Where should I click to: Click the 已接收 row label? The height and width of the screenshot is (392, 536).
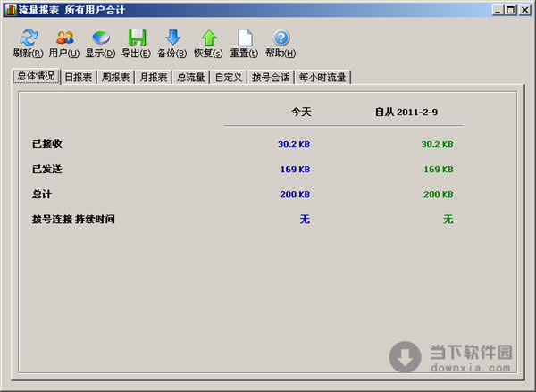click(46, 144)
